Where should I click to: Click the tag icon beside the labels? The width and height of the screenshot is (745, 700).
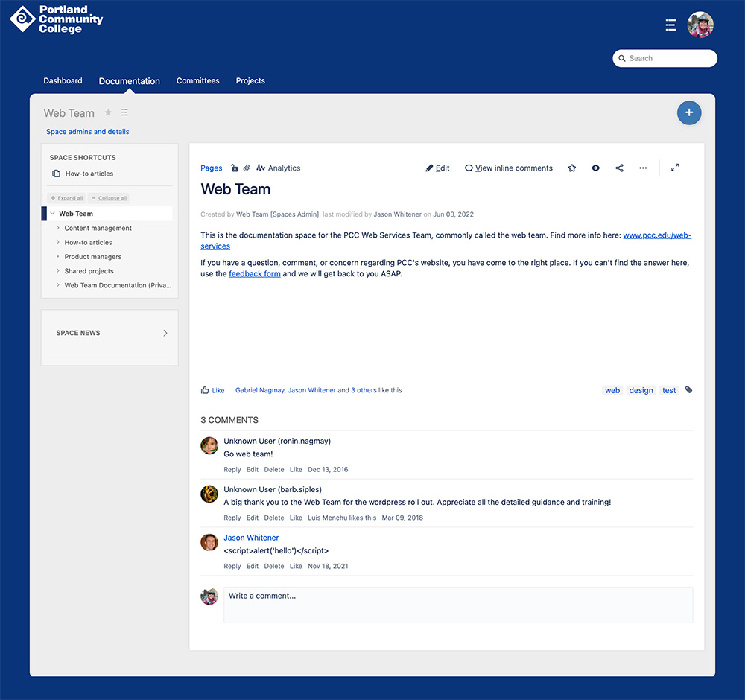[x=688, y=389]
